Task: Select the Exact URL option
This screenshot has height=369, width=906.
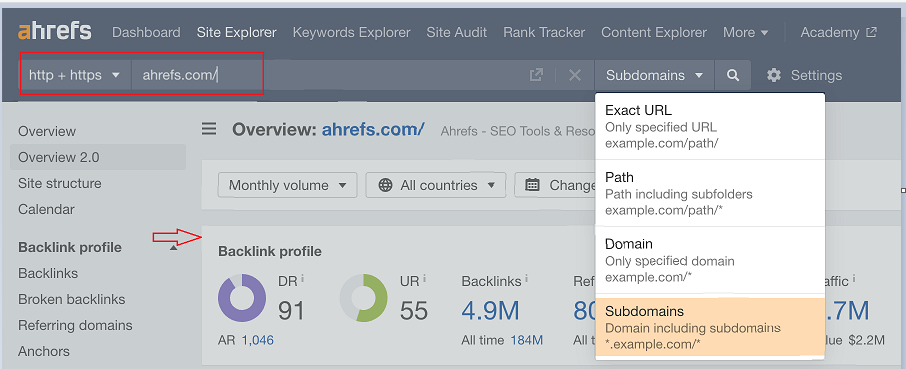Action: [x=710, y=126]
